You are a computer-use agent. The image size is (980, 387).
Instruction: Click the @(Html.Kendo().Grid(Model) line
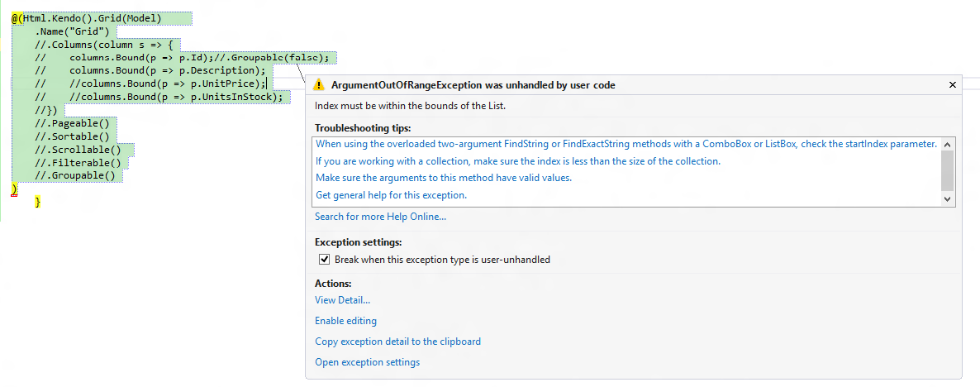[86, 18]
